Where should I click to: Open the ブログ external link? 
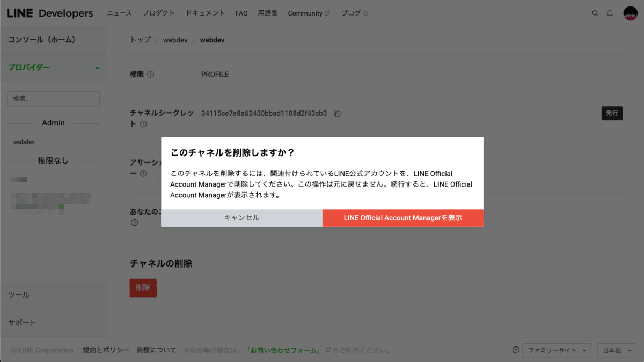pyautogui.click(x=355, y=13)
